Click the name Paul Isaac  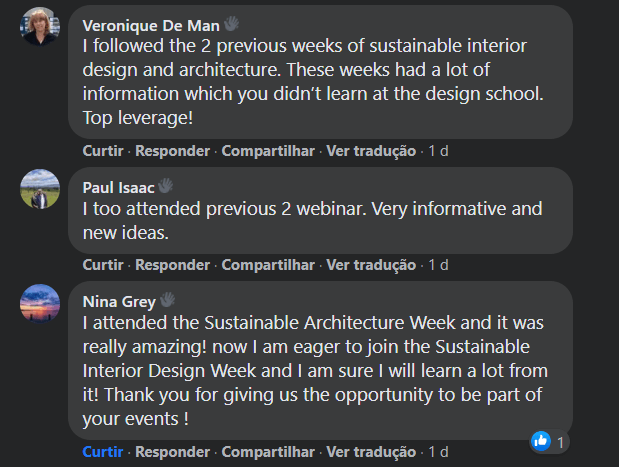click(x=117, y=186)
